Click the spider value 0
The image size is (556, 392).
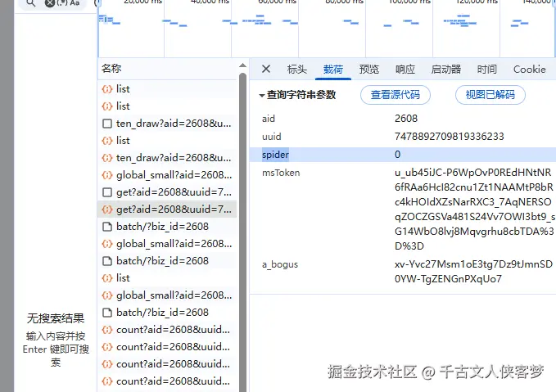coord(397,155)
